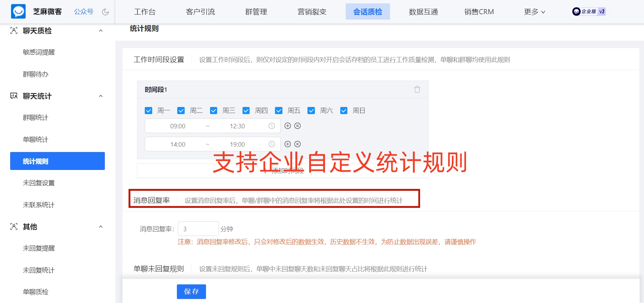Click the 芝麻微客 logo icon

coord(18,12)
